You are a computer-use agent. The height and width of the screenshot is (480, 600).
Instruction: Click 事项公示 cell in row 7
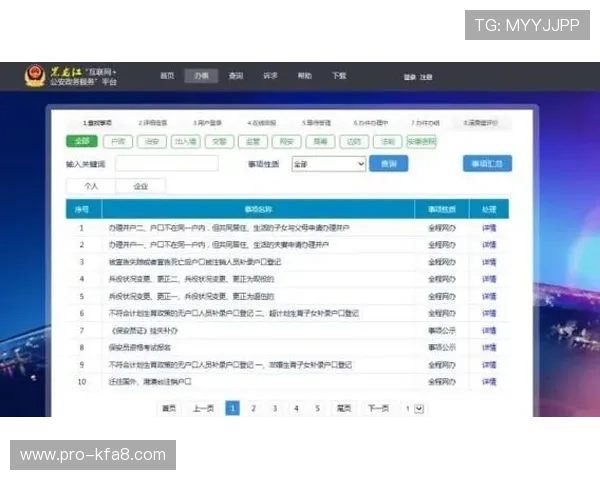coord(442,330)
